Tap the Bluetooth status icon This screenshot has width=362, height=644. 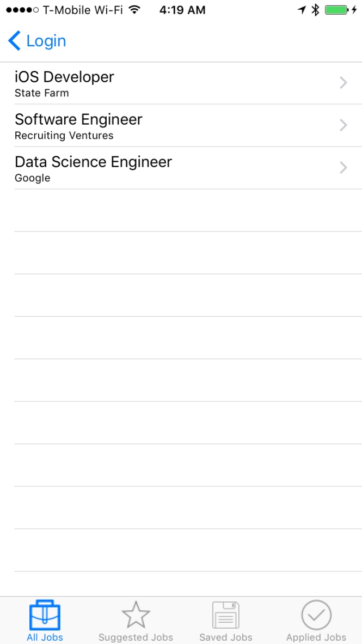point(315,10)
